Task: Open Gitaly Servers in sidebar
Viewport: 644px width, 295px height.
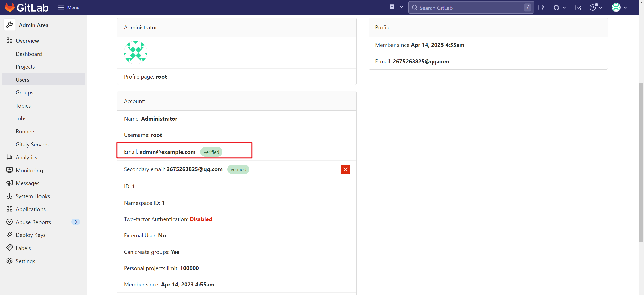Action: coord(32,144)
